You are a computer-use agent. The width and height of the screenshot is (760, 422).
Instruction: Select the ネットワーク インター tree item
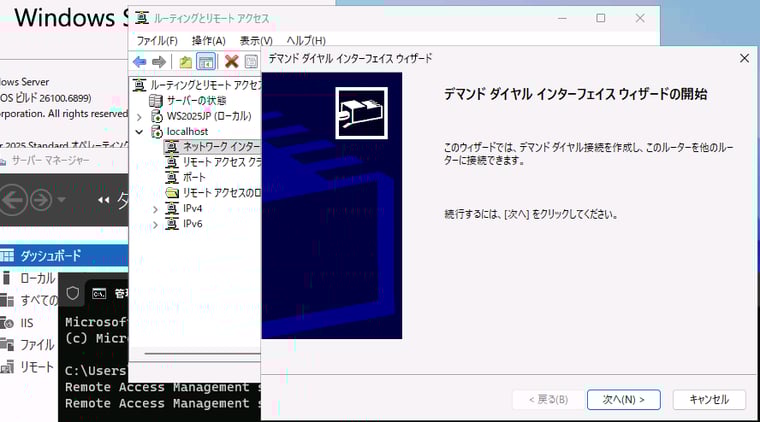click(x=213, y=146)
